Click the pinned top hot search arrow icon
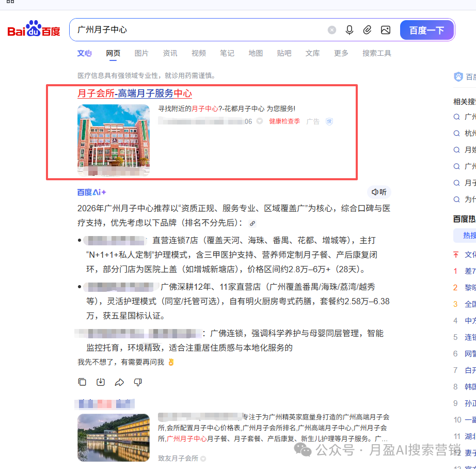This screenshot has height=469, width=476. pyautogui.click(x=456, y=255)
